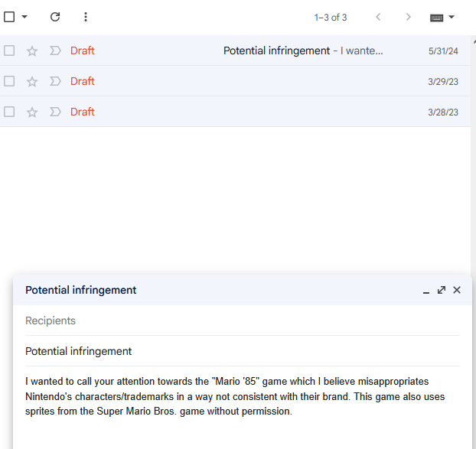Star the 3/29/23 draft

[x=32, y=81]
